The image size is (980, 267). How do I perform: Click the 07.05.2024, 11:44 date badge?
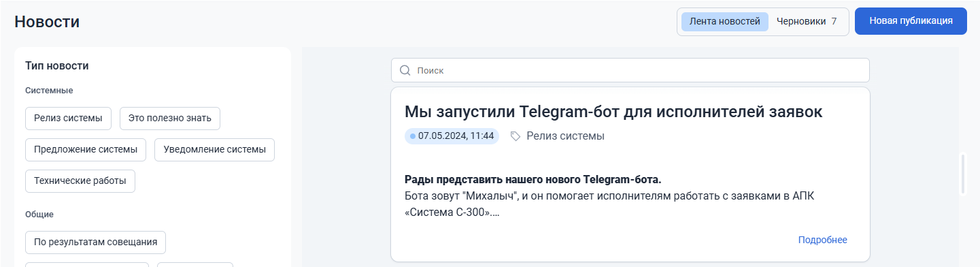click(452, 136)
